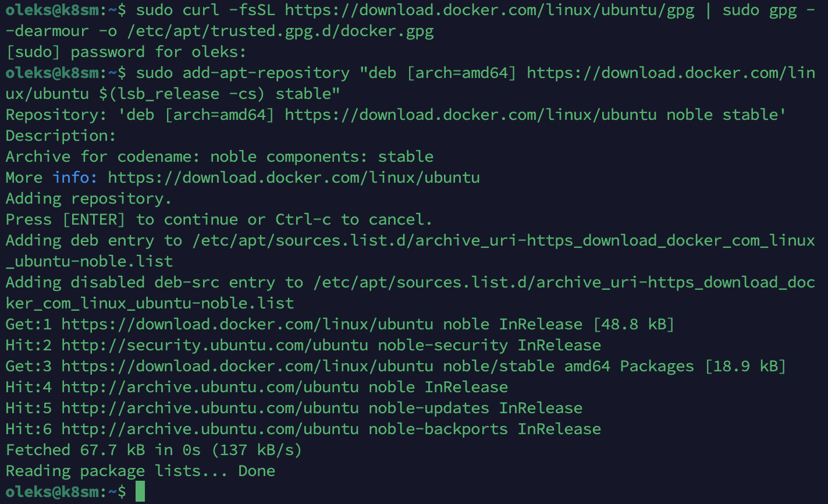Click the 'Fetched 67.7 kB' summary line
The image size is (828, 504).
(x=154, y=450)
